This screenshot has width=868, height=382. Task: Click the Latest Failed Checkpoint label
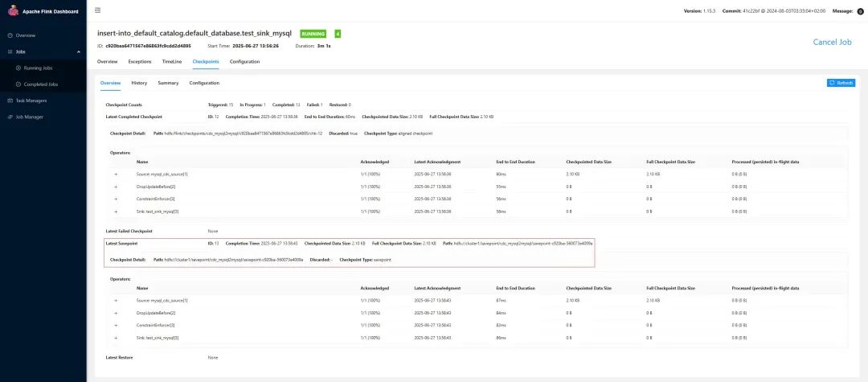(x=129, y=231)
